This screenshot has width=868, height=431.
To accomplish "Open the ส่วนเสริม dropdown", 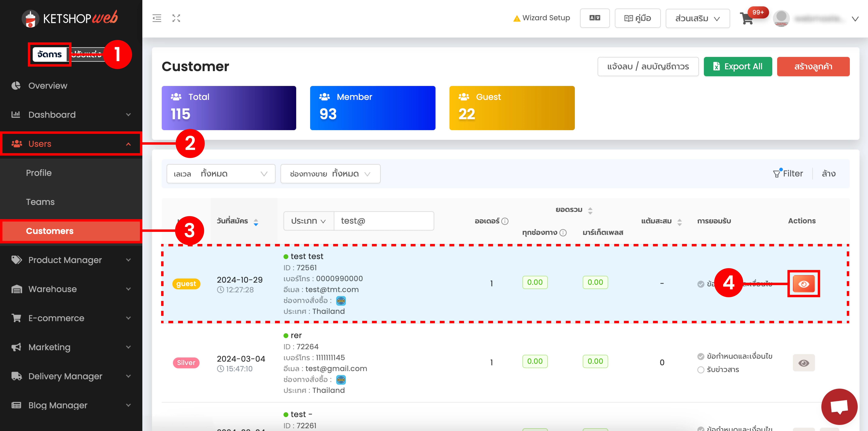I will pyautogui.click(x=697, y=18).
